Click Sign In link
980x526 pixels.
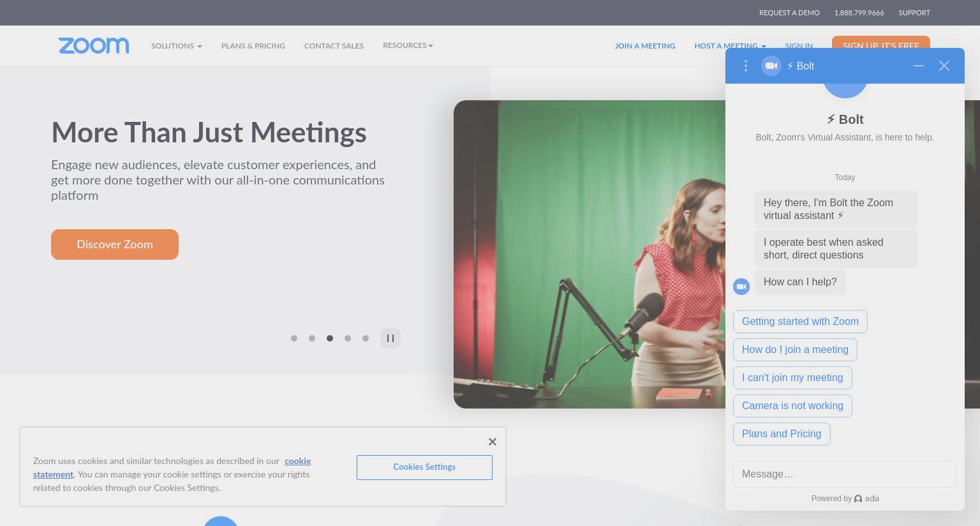click(799, 46)
